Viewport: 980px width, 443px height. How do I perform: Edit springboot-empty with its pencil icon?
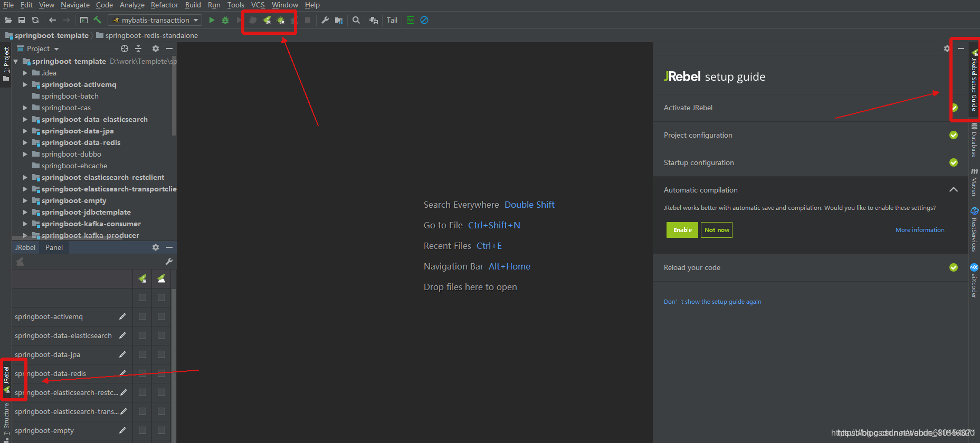122,430
